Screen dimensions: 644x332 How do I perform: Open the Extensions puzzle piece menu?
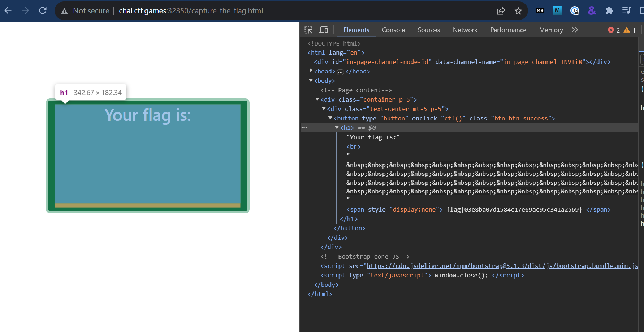coord(609,11)
